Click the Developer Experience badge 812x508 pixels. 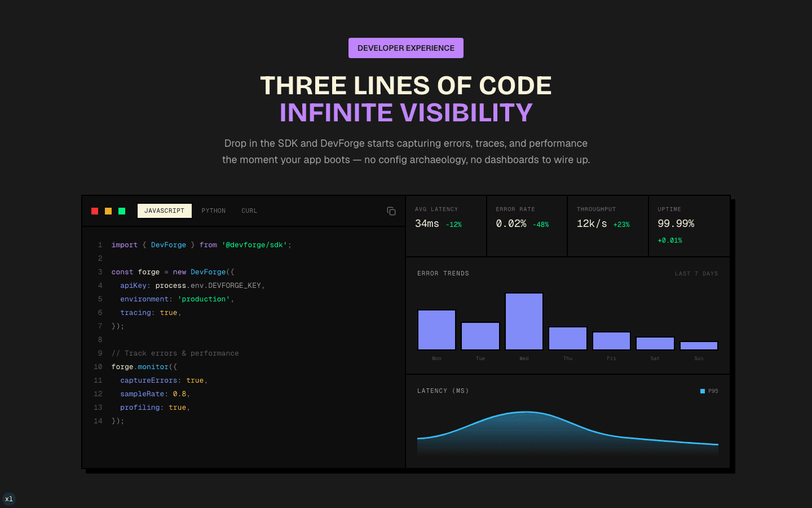click(x=406, y=48)
